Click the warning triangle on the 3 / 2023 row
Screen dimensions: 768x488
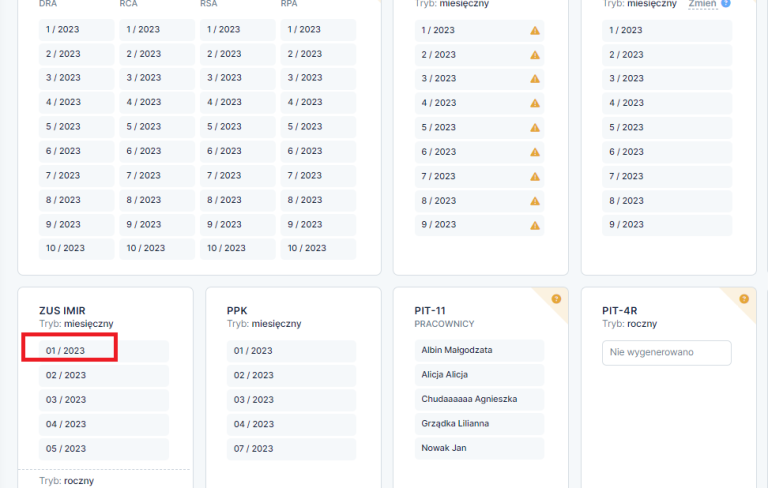(534, 79)
